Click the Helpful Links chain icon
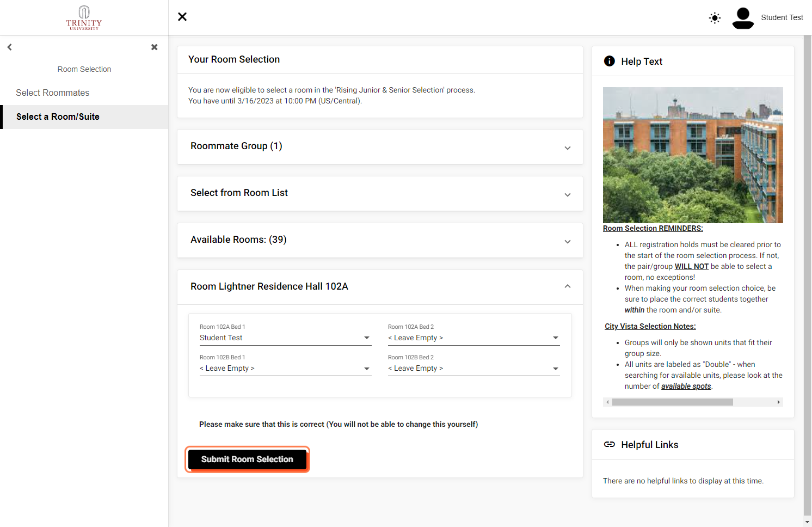The height and width of the screenshot is (527, 812). tap(610, 445)
